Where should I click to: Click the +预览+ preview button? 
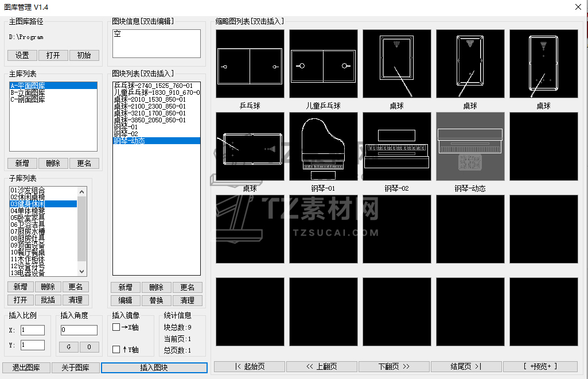click(x=540, y=366)
